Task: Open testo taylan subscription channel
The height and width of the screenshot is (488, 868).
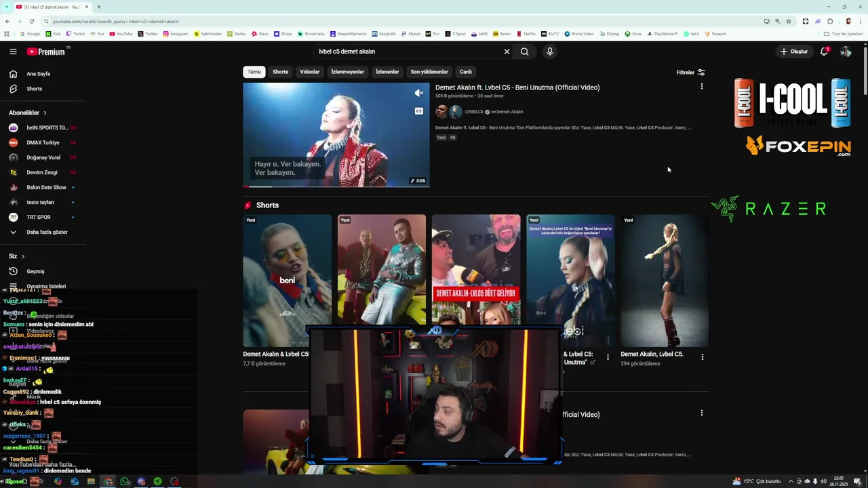Action: [x=42, y=202]
